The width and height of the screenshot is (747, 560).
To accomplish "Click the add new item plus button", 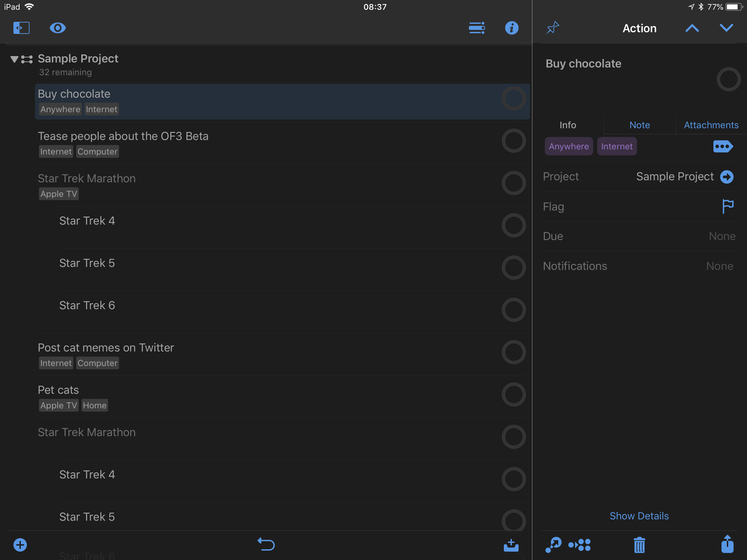I will [x=20, y=545].
